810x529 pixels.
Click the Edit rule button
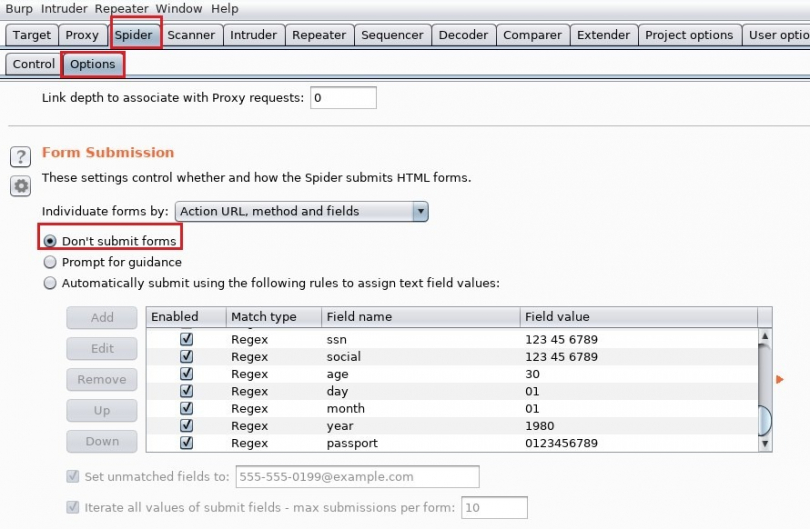coord(102,349)
